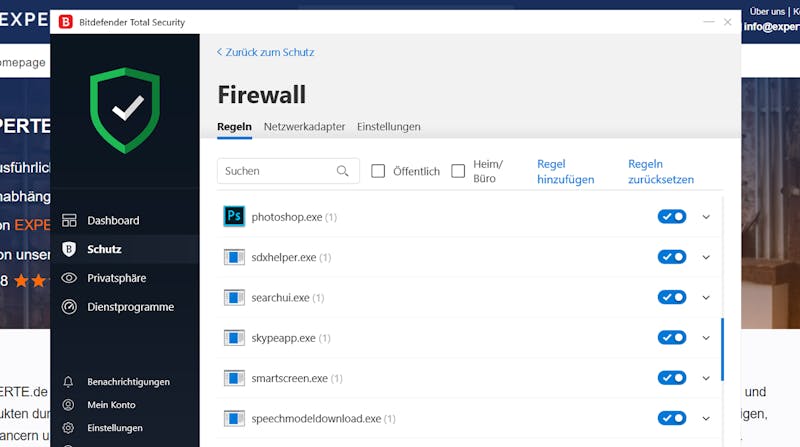Open Dienstprogramme in the sidebar
This screenshot has height=447, width=800.
click(x=131, y=307)
